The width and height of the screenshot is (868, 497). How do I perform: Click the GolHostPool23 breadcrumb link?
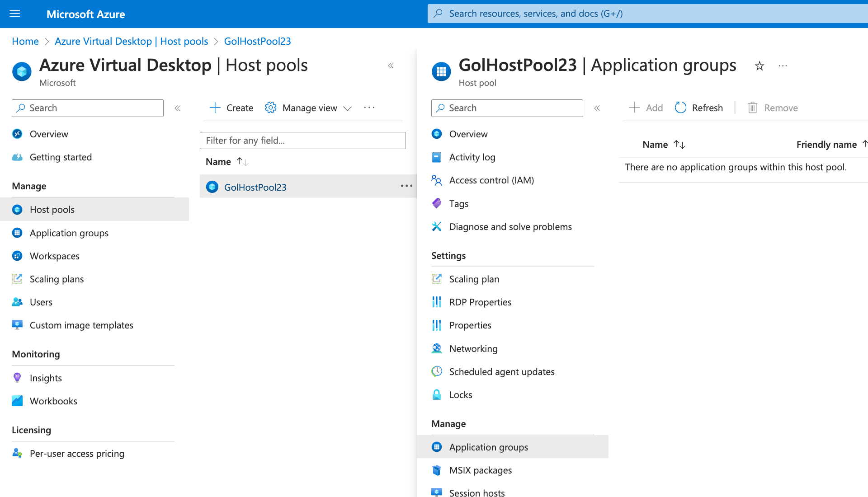pyautogui.click(x=258, y=41)
